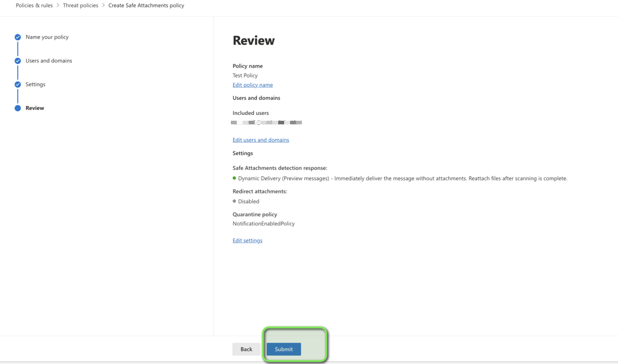Click the blue Review step circle indicator

coord(18,108)
